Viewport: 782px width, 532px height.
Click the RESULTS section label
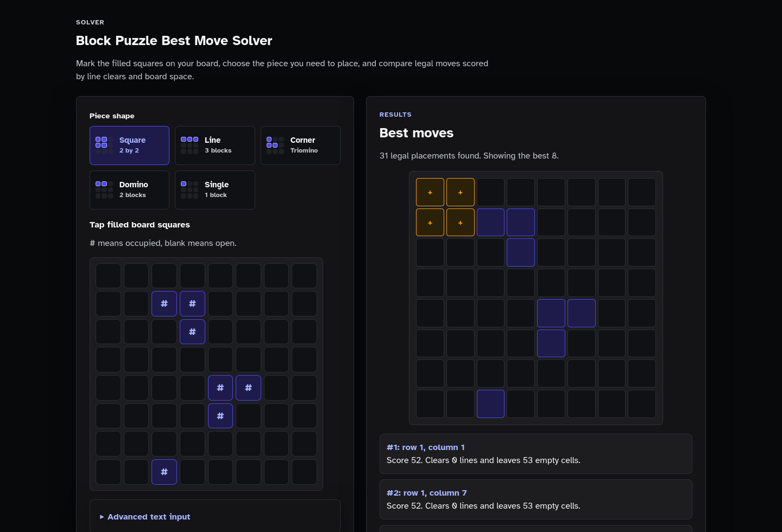click(395, 115)
